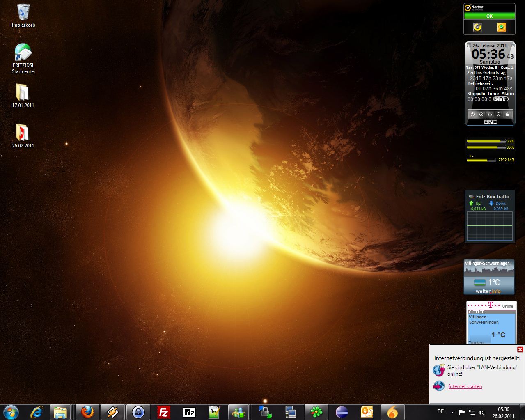Select Stoppuhr in the clock gadget
Viewport: 525px width, 420px height.
pos(476,94)
